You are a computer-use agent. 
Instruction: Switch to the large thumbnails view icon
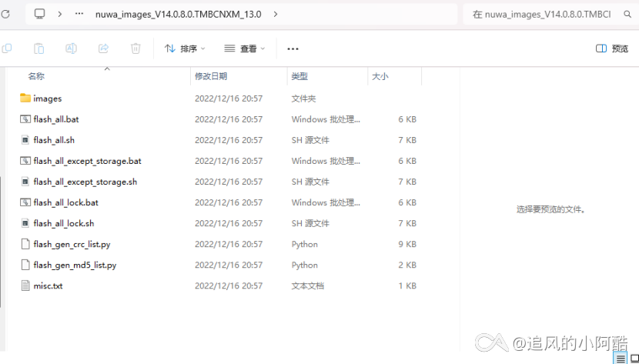634,359
